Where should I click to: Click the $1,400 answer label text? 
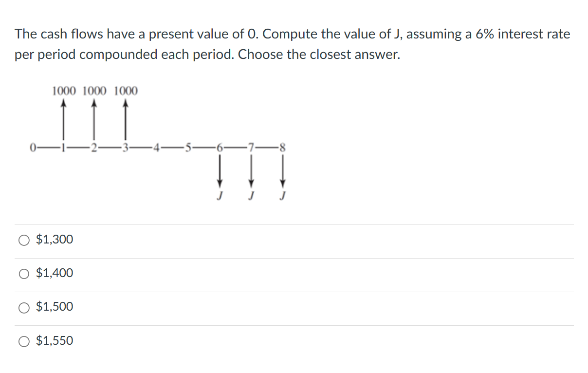tap(54, 274)
